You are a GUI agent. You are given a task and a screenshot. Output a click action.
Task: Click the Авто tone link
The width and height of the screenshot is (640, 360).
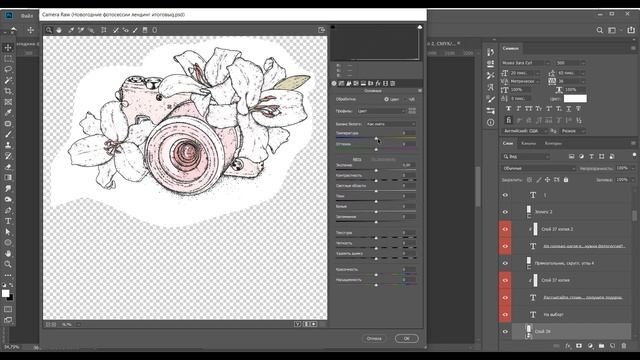pos(357,160)
